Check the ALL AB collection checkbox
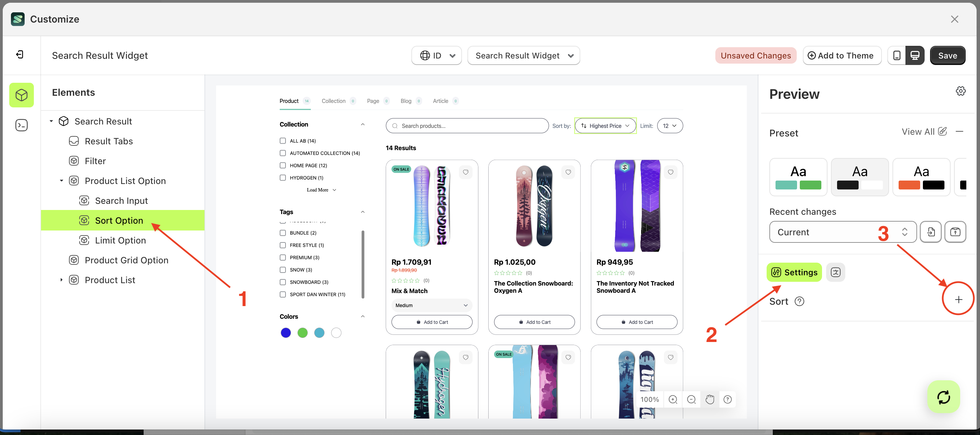The image size is (980, 435). coord(283,141)
